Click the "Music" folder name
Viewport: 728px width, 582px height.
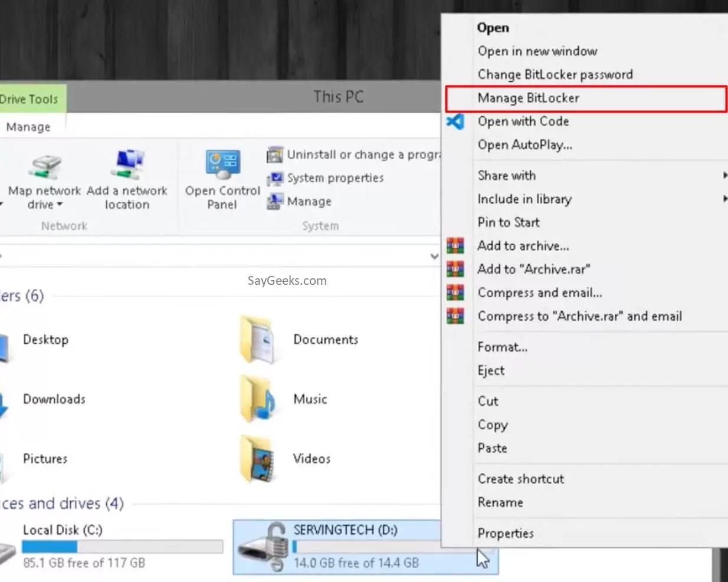click(x=310, y=399)
